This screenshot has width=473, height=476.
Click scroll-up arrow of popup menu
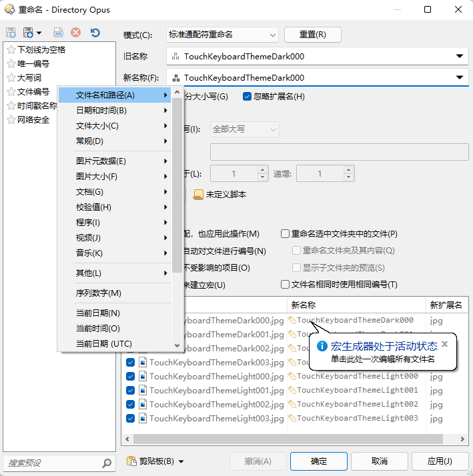coord(177,92)
